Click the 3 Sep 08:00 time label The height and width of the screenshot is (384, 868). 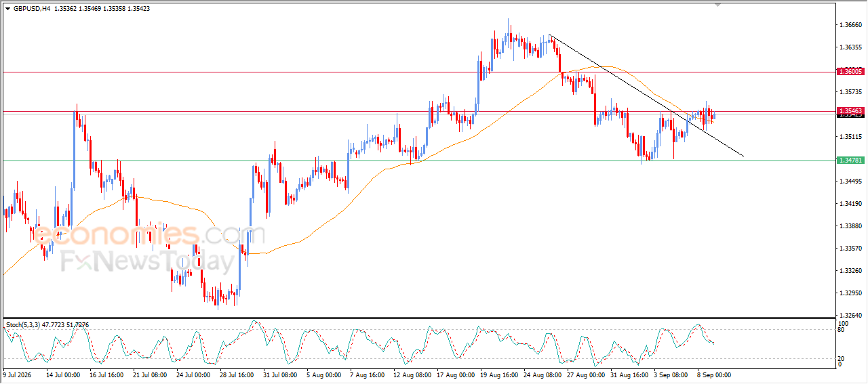click(670, 374)
